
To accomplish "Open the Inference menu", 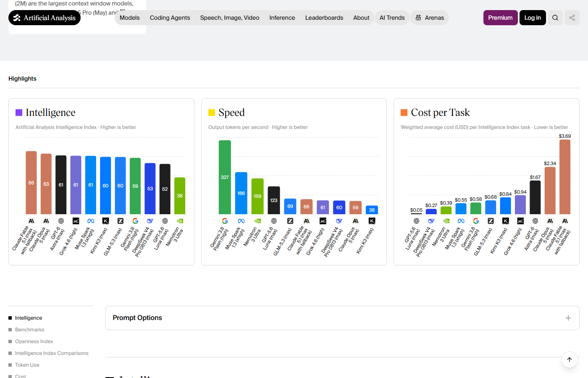I will [282, 18].
